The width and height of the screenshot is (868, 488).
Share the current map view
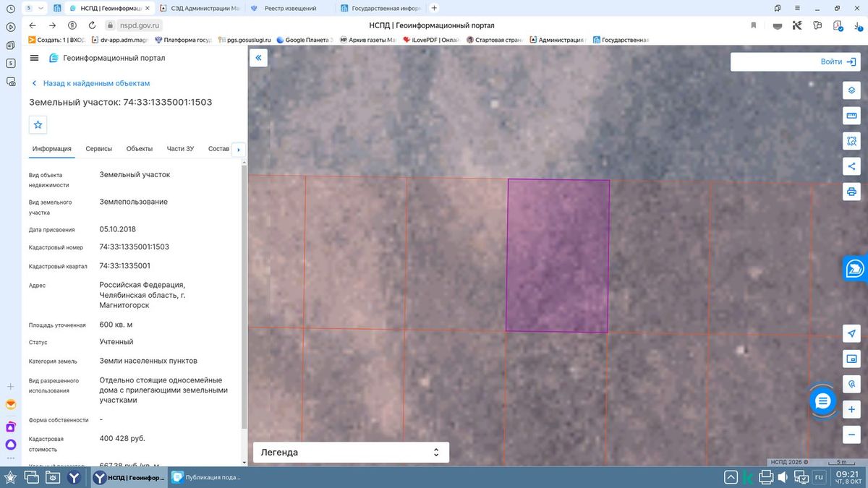coord(851,166)
